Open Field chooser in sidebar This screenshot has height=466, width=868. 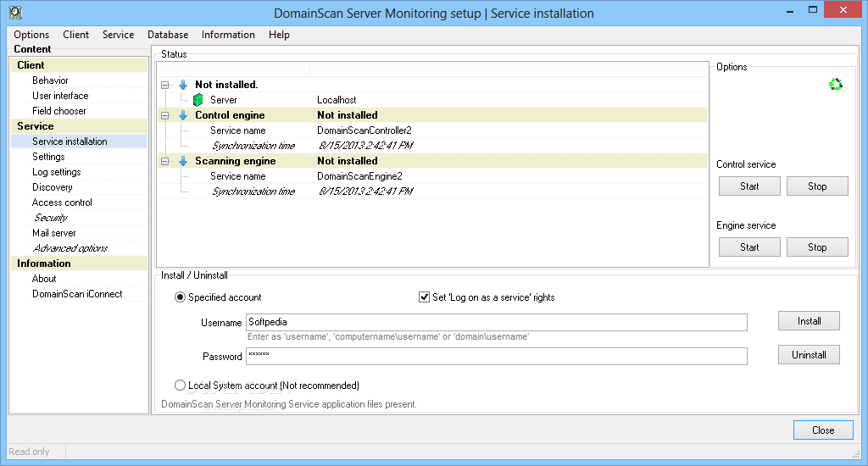(59, 111)
